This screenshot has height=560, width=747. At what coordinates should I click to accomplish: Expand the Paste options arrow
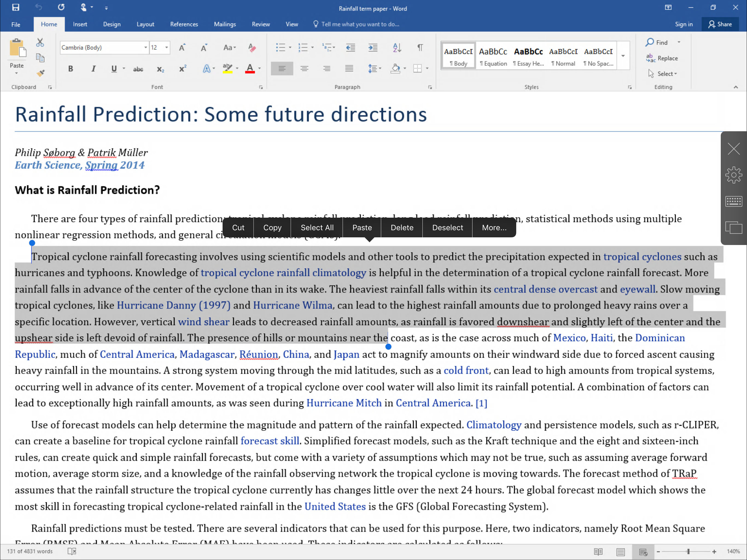pyautogui.click(x=17, y=73)
